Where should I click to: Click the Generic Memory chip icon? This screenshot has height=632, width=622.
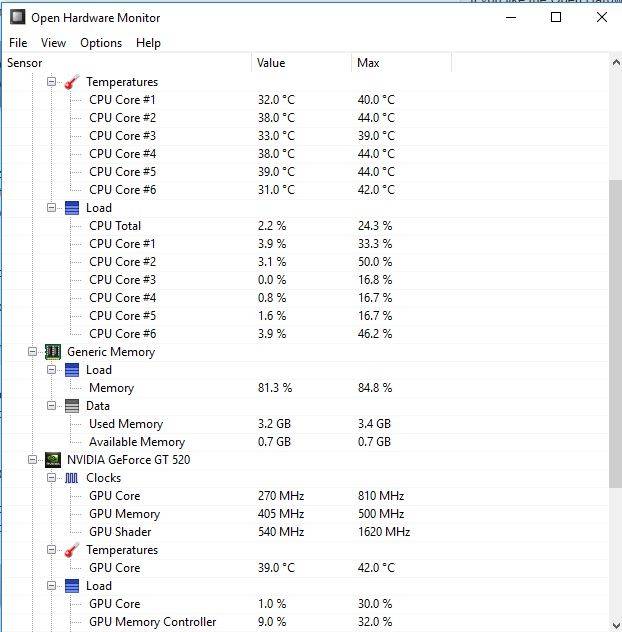tap(53, 352)
